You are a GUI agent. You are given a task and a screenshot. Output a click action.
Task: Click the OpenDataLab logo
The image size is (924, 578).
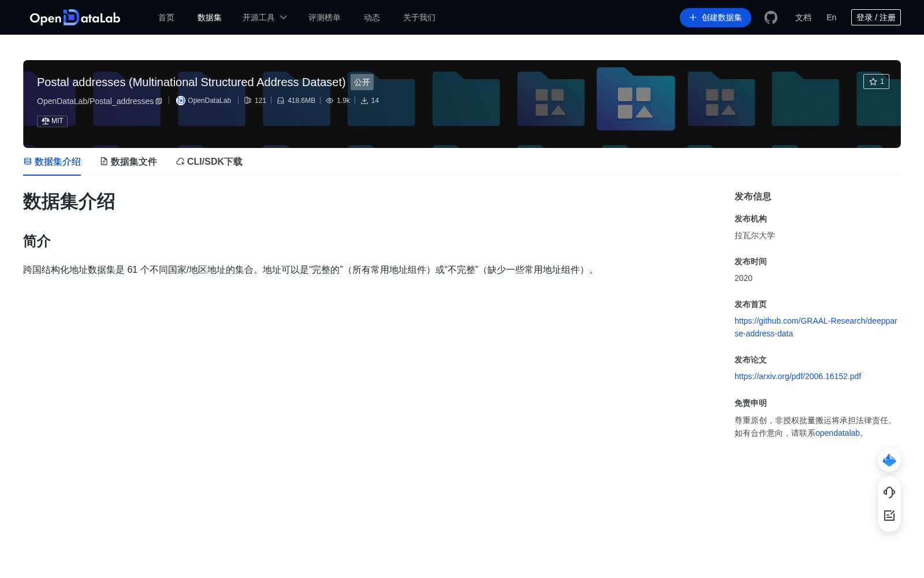pyautogui.click(x=75, y=17)
